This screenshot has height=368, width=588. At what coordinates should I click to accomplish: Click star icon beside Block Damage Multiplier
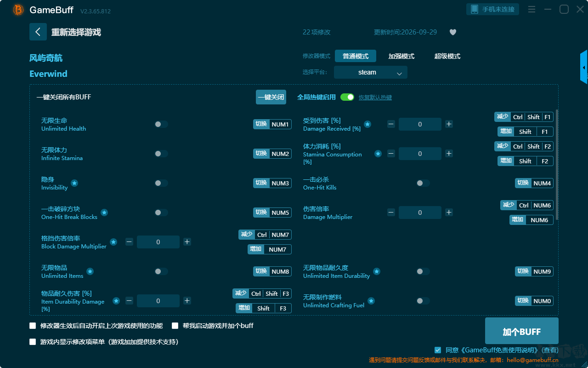(113, 242)
